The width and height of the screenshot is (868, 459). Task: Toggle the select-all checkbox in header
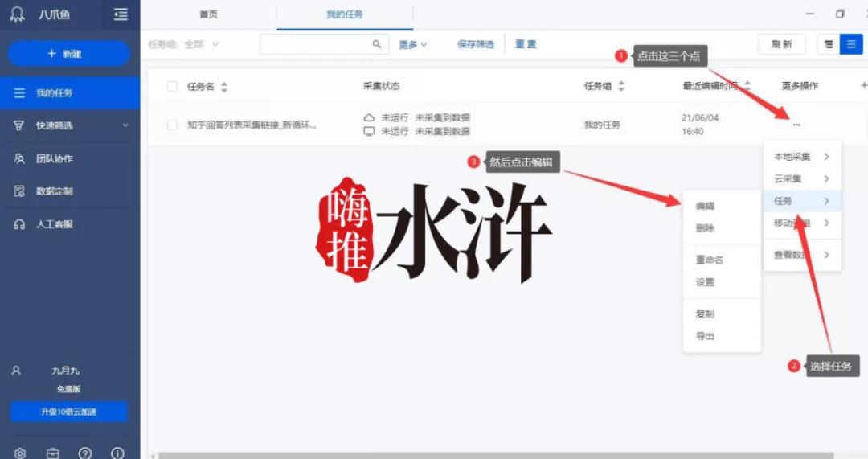click(x=172, y=86)
